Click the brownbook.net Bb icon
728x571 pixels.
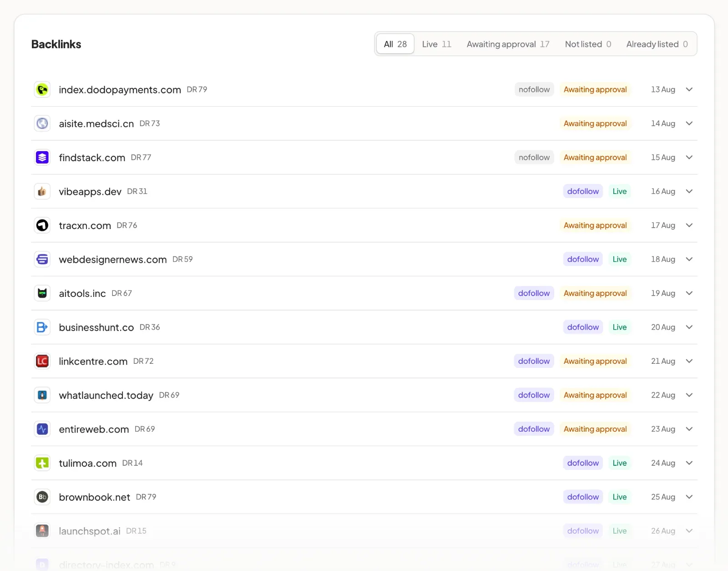click(x=42, y=497)
